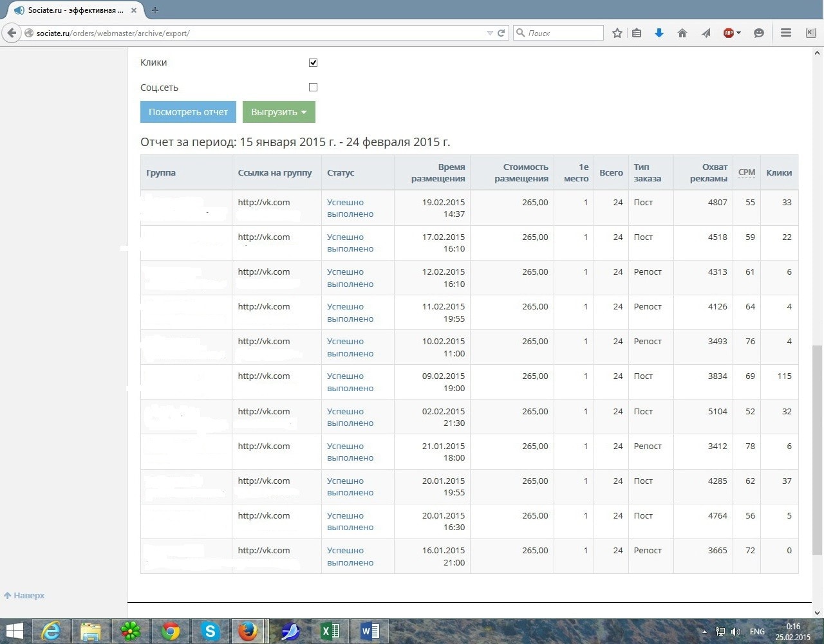Open the Firefox downloads arrow
Image resolution: width=824 pixels, height=644 pixels.
click(659, 33)
